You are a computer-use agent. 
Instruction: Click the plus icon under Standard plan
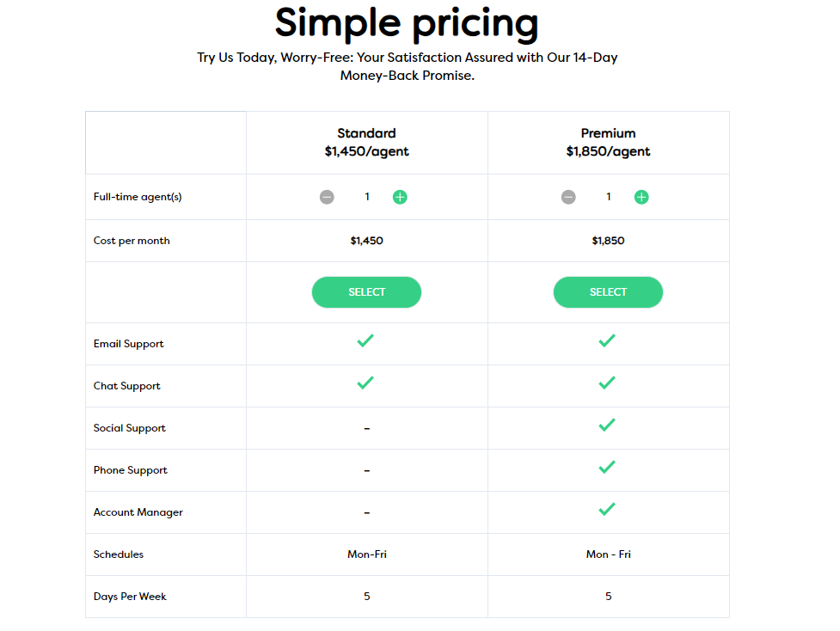point(400,196)
